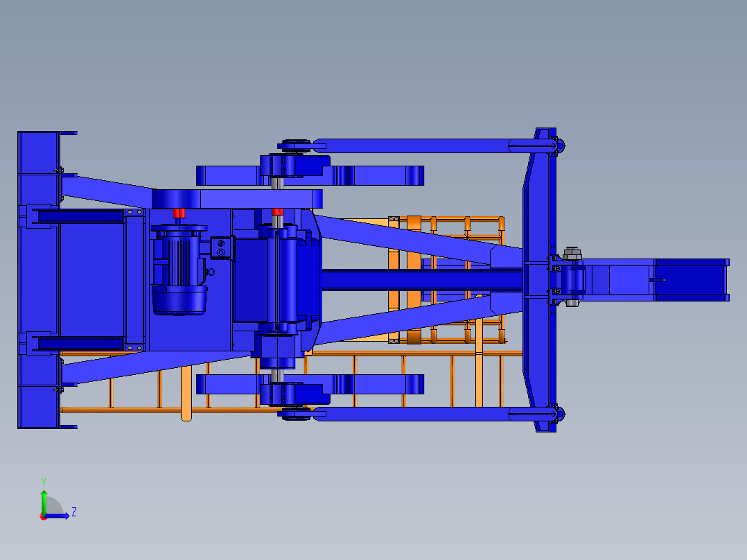Select the orange vertical post with rounded bottom end
The height and width of the screenshot is (560, 747).
[x=186, y=393]
